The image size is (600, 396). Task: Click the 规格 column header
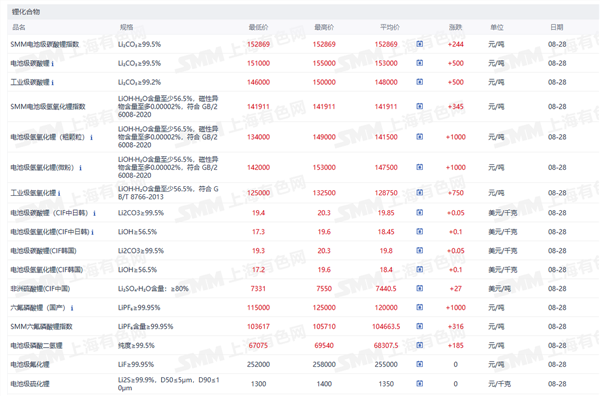[x=127, y=27]
